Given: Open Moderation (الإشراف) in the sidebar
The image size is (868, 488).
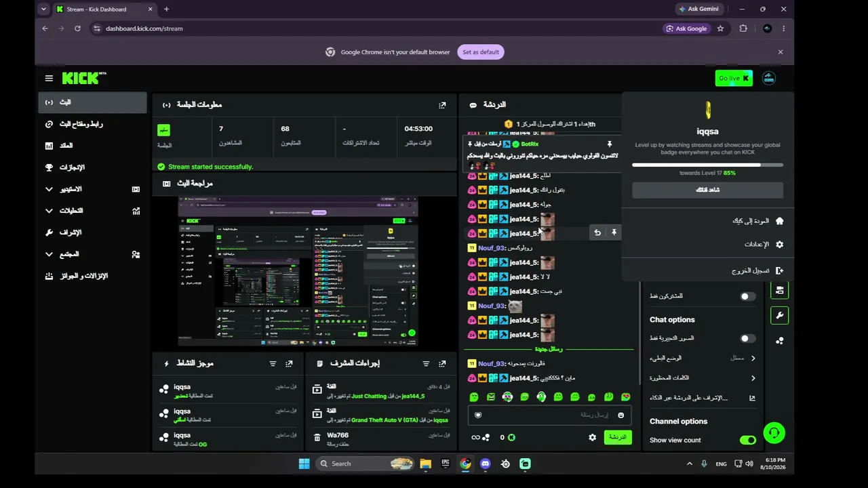Looking at the screenshot, I should pos(92,232).
